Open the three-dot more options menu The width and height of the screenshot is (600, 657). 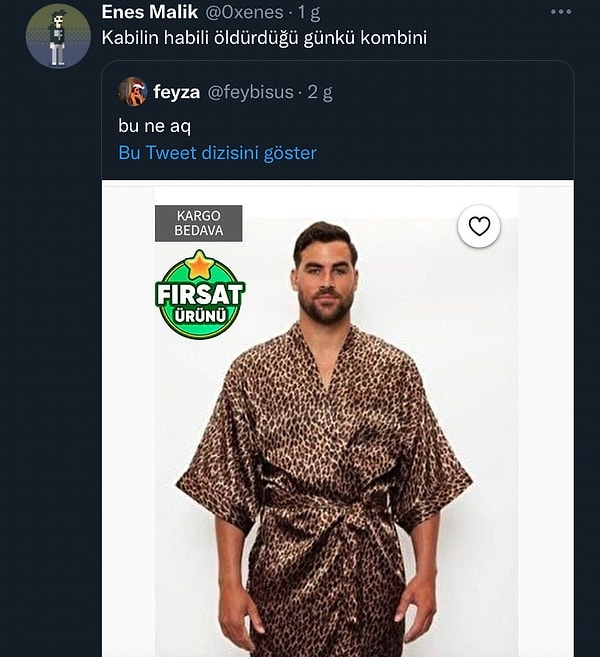point(562,12)
